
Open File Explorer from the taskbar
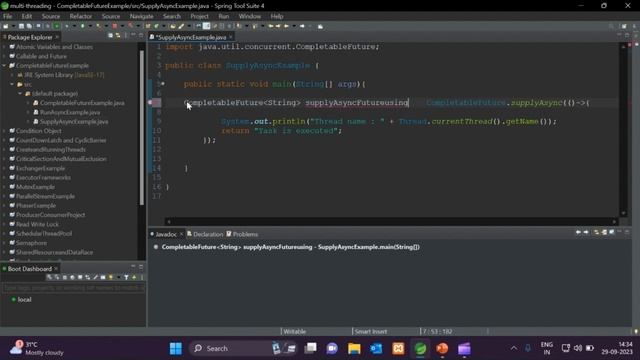(x=354, y=348)
